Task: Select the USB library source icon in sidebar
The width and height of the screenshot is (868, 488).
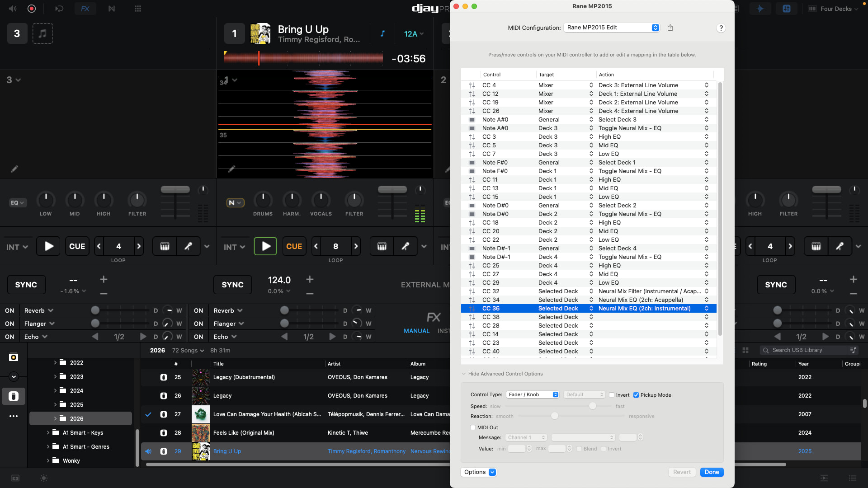Action: tap(14, 396)
